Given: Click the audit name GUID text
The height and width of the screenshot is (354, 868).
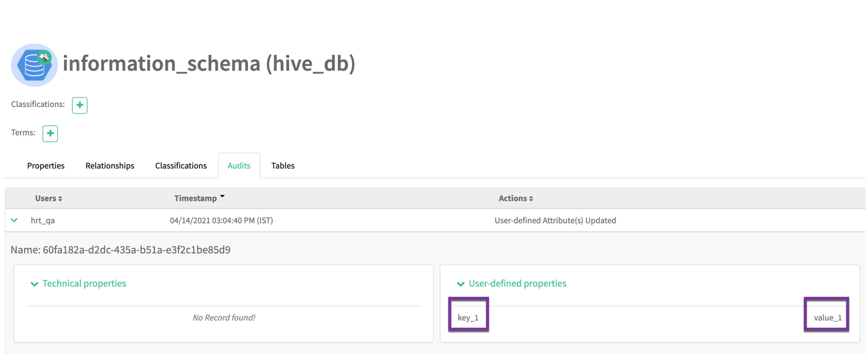Looking at the screenshot, I should (137, 250).
